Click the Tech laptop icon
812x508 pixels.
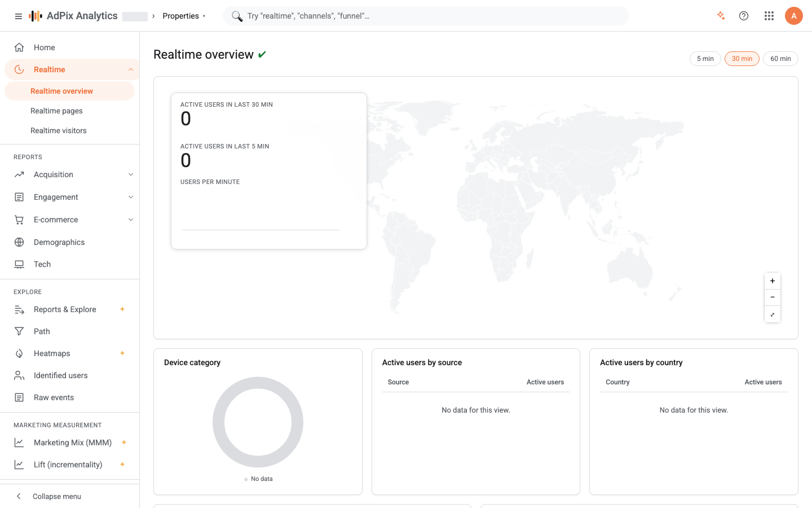19,264
